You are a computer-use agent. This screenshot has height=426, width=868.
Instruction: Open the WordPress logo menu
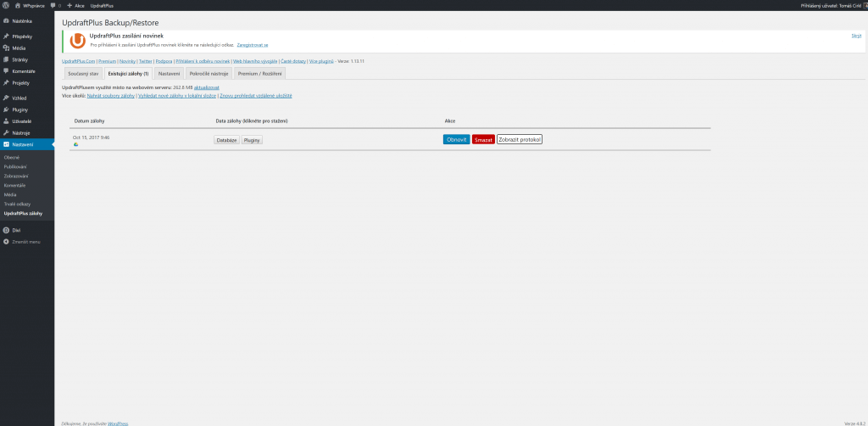click(x=6, y=5)
